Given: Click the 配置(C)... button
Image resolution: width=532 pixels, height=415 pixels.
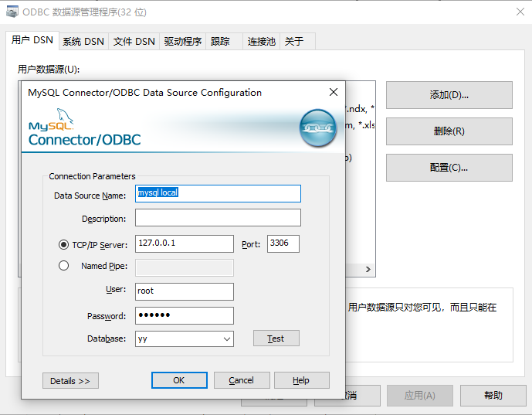Looking at the screenshot, I should pos(449,168).
